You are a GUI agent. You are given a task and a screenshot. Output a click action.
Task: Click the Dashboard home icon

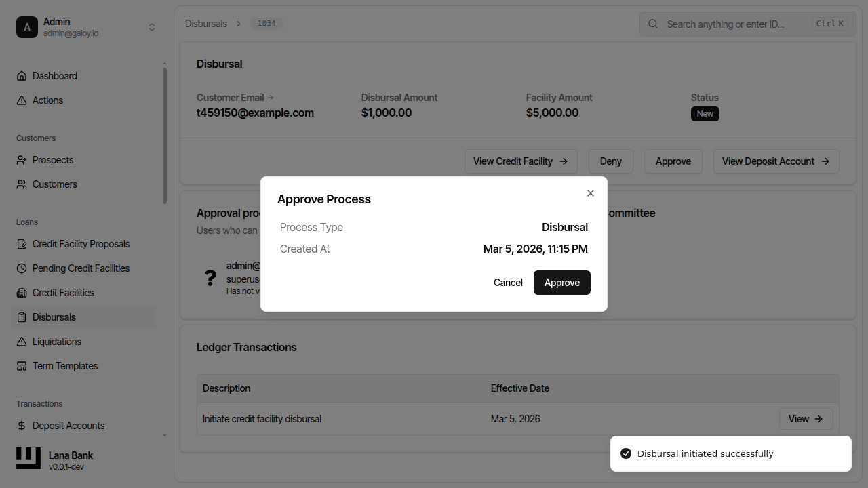coord(22,76)
